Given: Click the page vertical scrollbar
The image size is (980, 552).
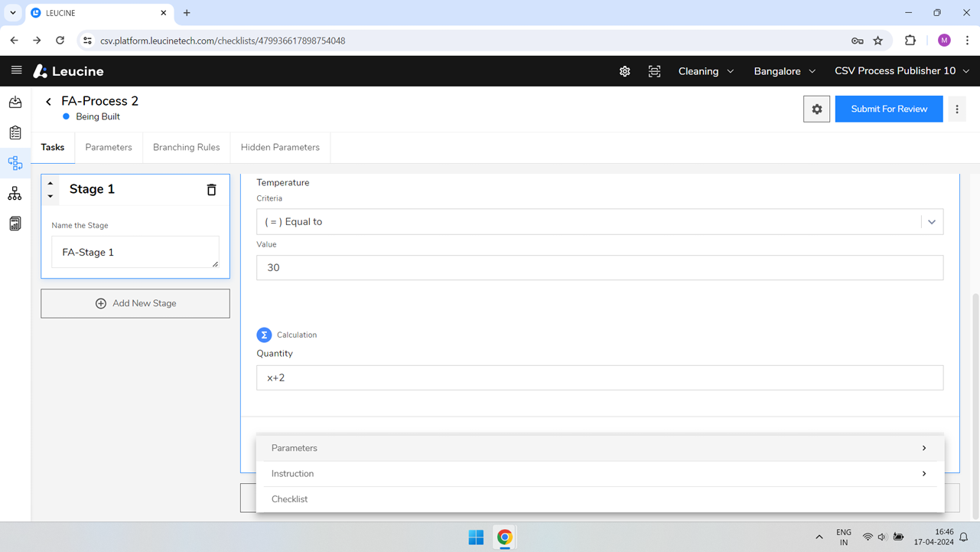Looking at the screenshot, I should click(975, 406).
